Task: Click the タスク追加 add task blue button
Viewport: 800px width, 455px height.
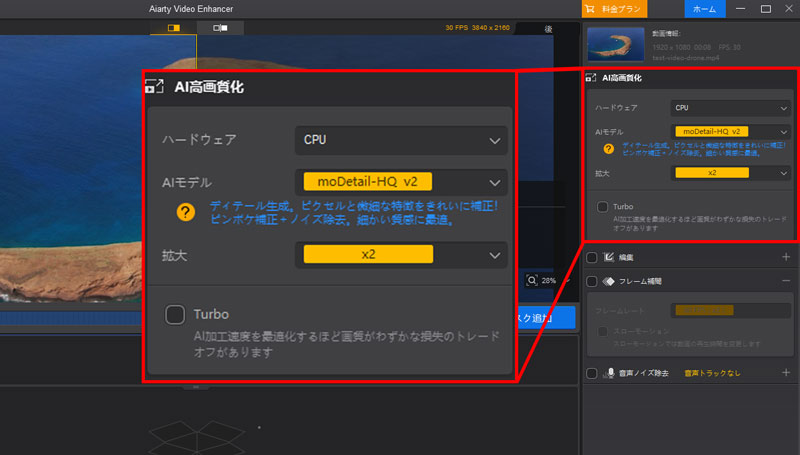Action: [546, 318]
